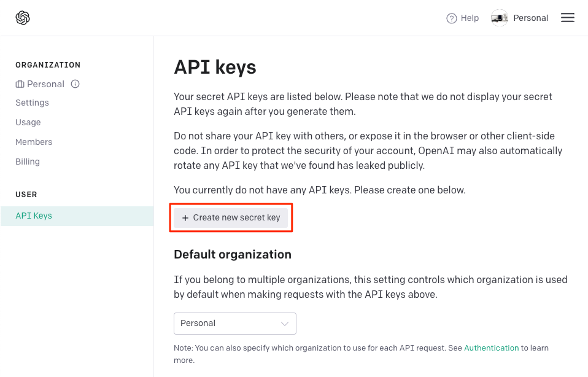Expand dropdown using its chevron arrow
The height and width of the screenshot is (377, 588).
(x=285, y=324)
